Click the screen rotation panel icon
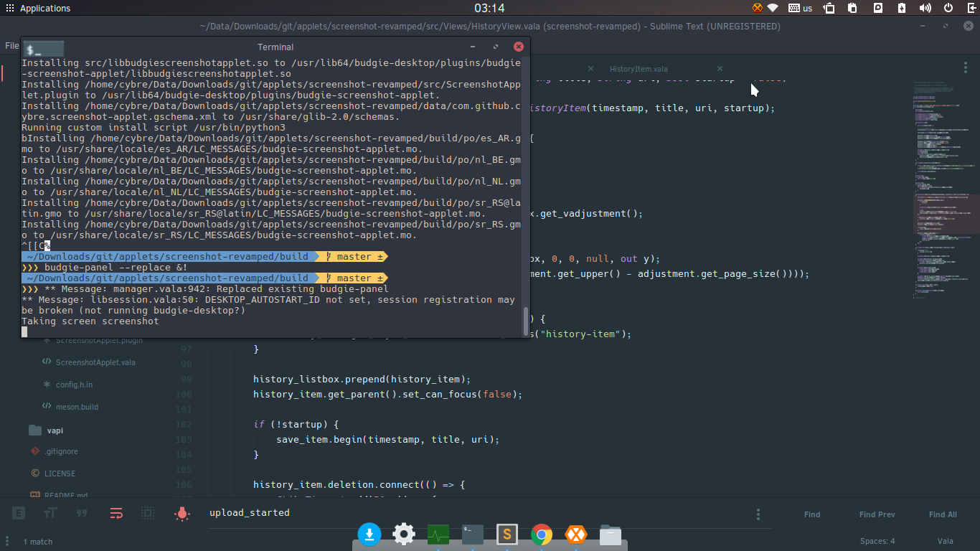Viewport: 980px width, 551px height. coord(829,8)
